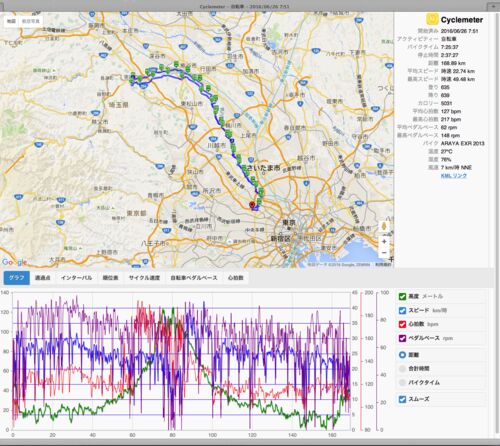
Task: Toggle the blue スピード km/時 checkbox
Action: [402, 310]
